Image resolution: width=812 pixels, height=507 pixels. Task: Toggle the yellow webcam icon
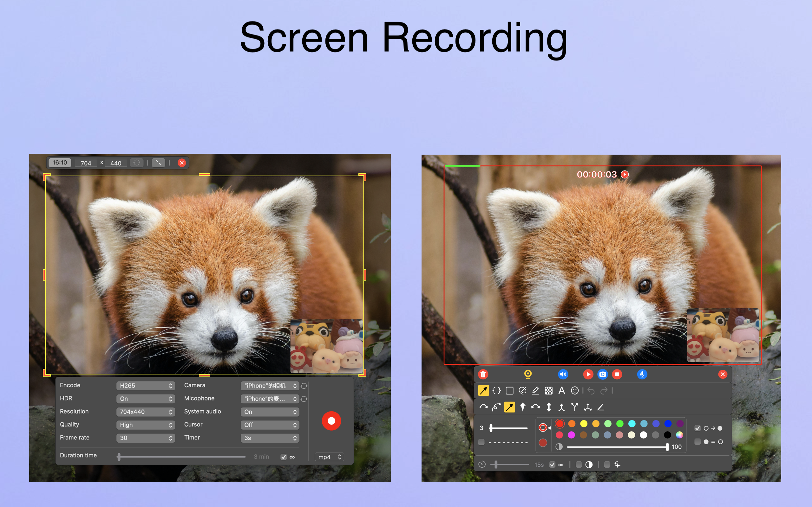528,374
